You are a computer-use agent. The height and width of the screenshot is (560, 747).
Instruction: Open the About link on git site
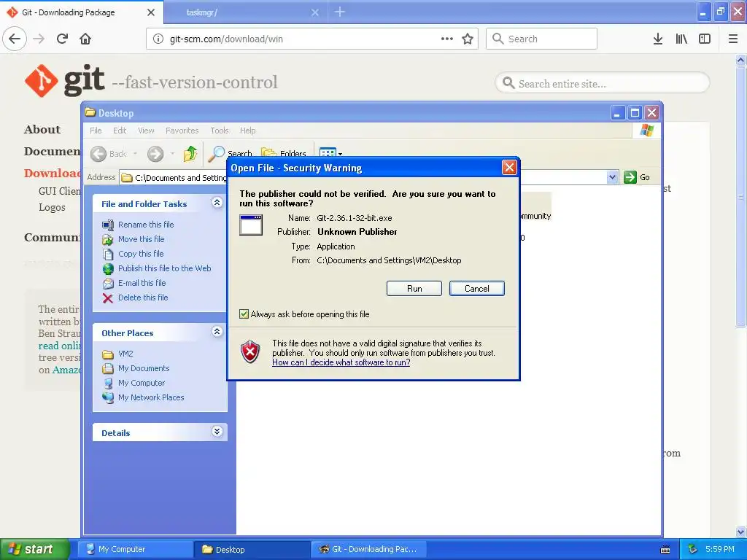[42, 130]
